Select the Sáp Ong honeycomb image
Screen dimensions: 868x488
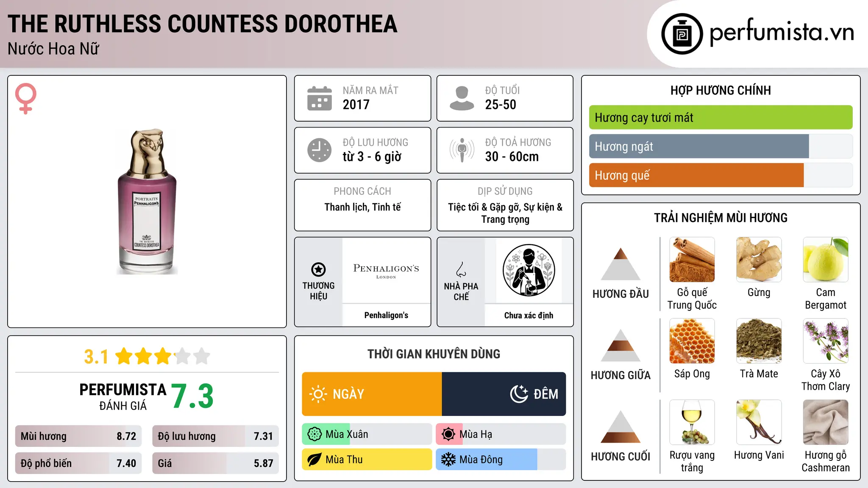tap(692, 341)
